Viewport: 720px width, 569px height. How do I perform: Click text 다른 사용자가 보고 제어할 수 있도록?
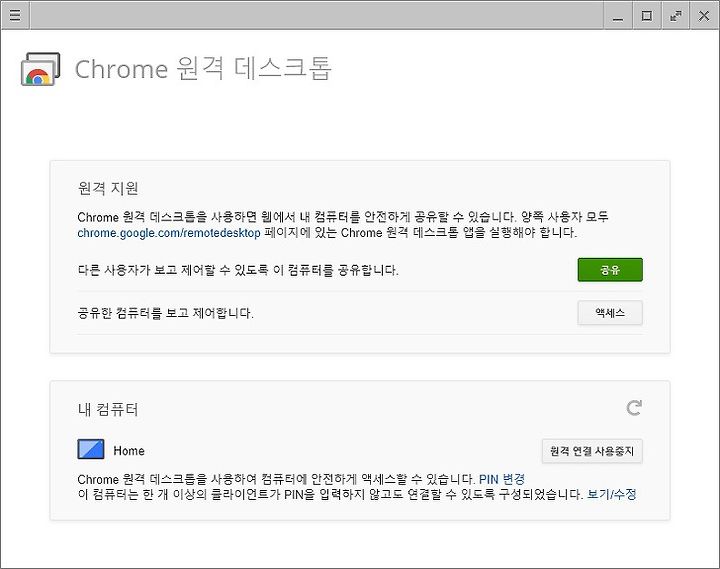[x=173, y=270]
